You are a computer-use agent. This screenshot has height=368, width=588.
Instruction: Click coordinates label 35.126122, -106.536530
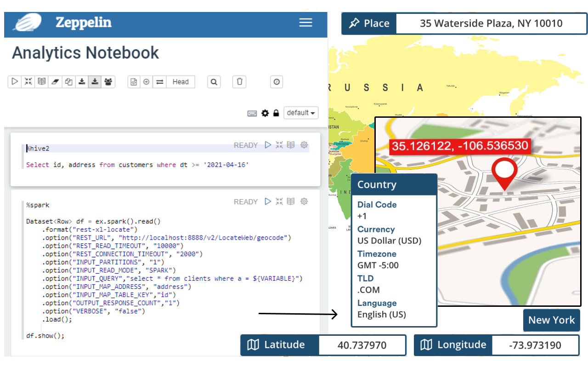[x=460, y=147]
